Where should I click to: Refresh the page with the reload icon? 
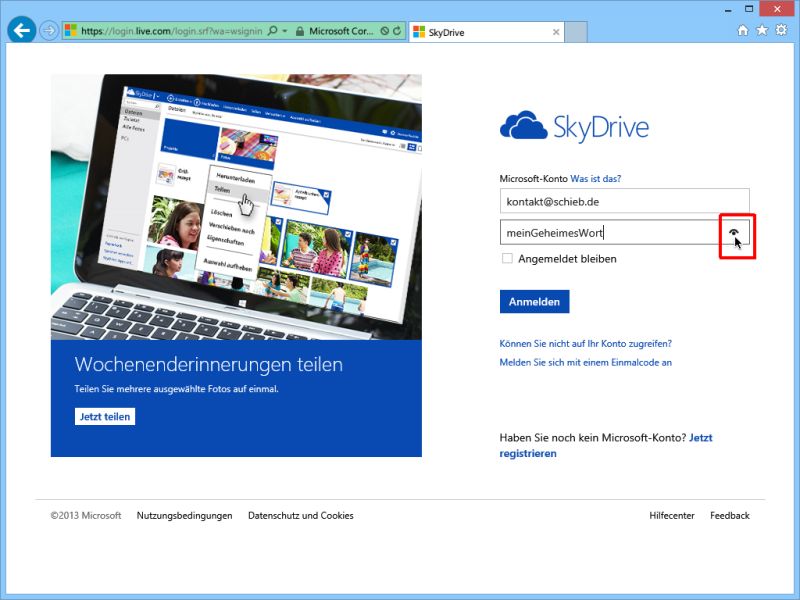click(x=397, y=31)
